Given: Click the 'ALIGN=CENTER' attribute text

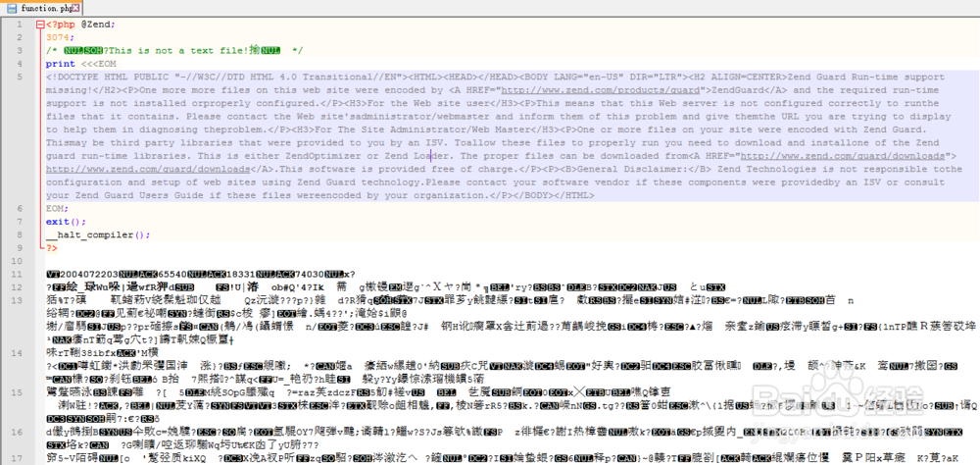Looking at the screenshot, I should pyautogui.click(x=749, y=77).
